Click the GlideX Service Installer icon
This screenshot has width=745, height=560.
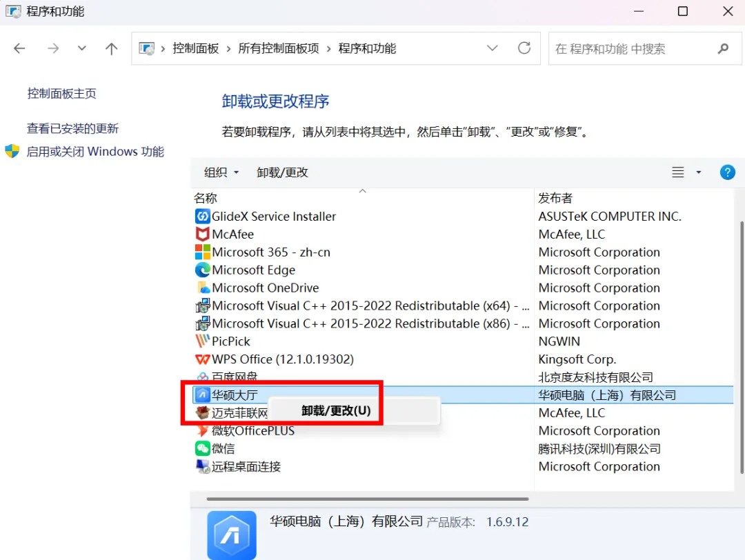click(202, 217)
